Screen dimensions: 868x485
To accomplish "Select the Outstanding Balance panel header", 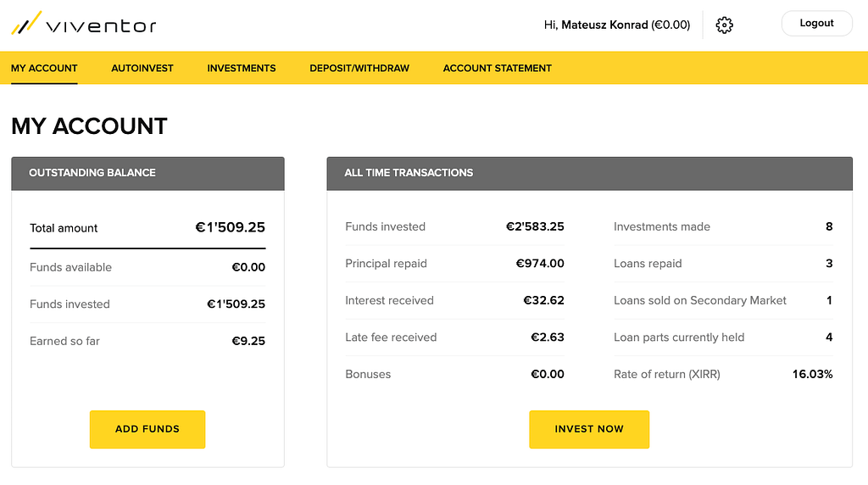I will click(x=147, y=173).
